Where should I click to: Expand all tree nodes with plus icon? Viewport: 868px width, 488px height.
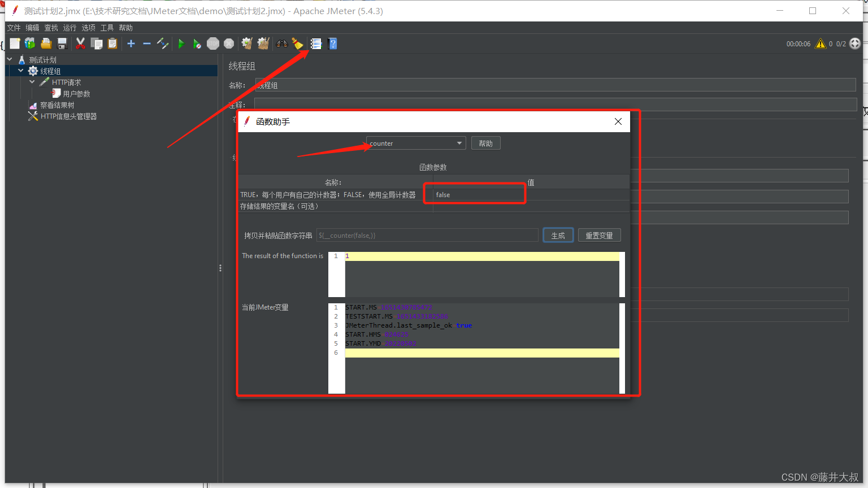(x=131, y=43)
